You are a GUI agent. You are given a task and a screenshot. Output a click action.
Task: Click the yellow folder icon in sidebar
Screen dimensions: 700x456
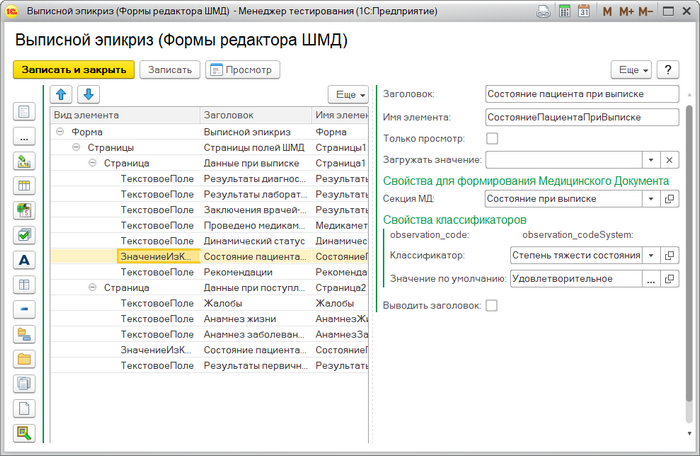click(x=24, y=359)
